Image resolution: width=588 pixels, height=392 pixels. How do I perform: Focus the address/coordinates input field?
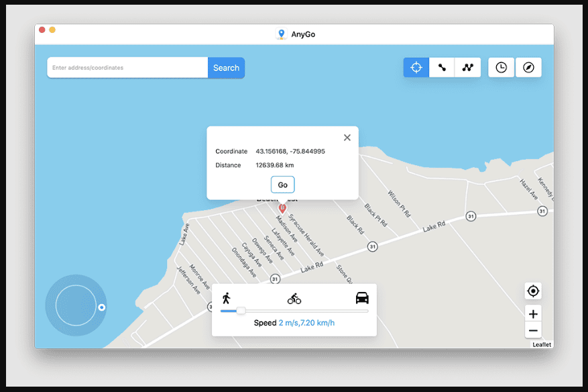tap(127, 68)
